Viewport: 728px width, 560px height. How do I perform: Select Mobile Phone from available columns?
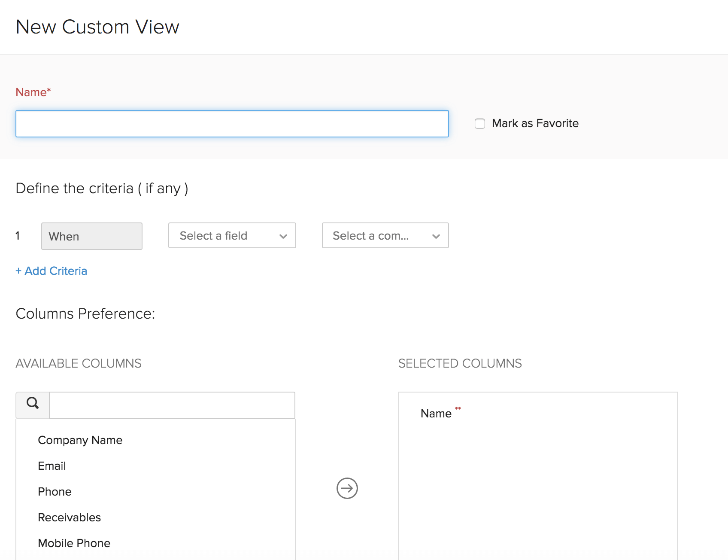[74, 542]
